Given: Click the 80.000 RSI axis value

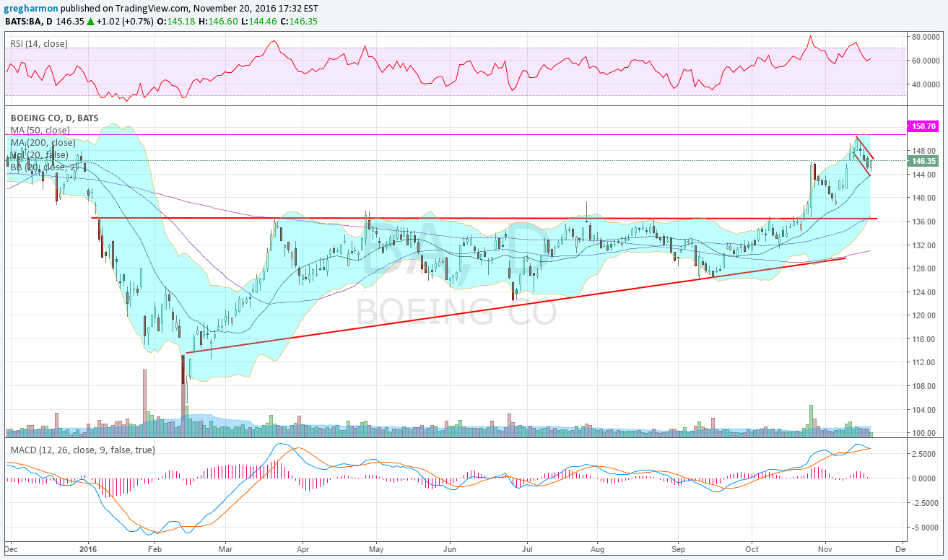Looking at the screenshot, I should click(x=924, y=37).
